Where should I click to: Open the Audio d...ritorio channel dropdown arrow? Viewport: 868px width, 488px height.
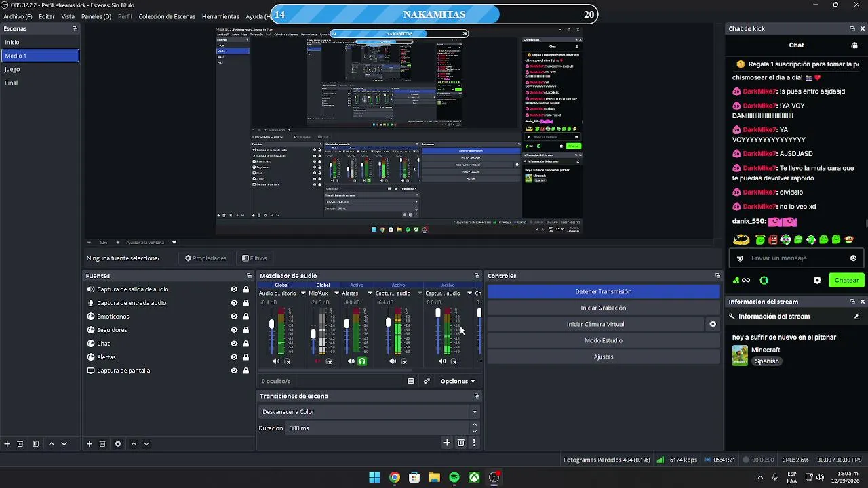302,293
